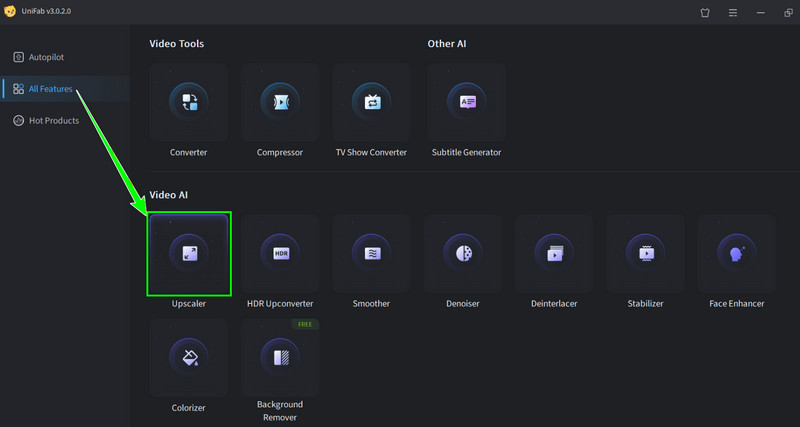The image size is (800, 427).
Task: Open the hamburger menu in title bar
Action: point(733,13)
